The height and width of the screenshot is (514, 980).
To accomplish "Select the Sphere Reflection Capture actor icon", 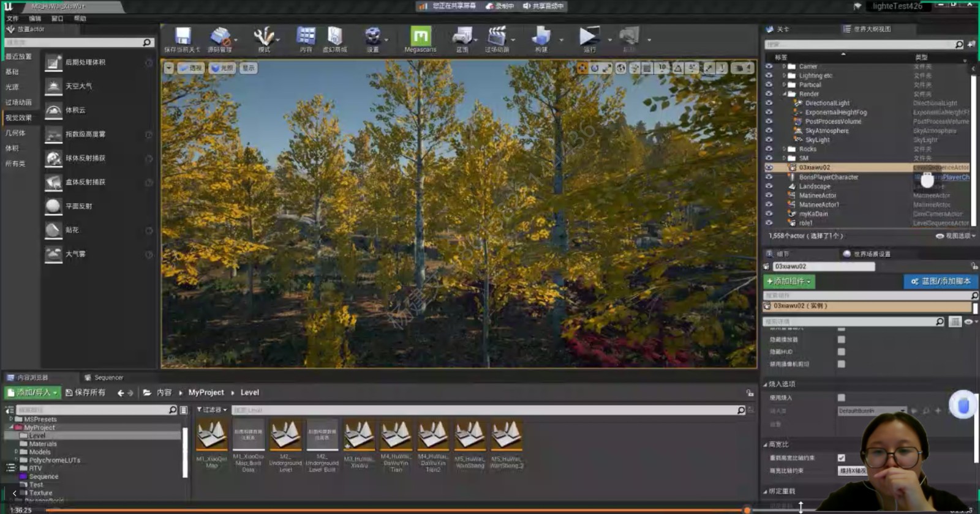I will (x=54, y=158).
